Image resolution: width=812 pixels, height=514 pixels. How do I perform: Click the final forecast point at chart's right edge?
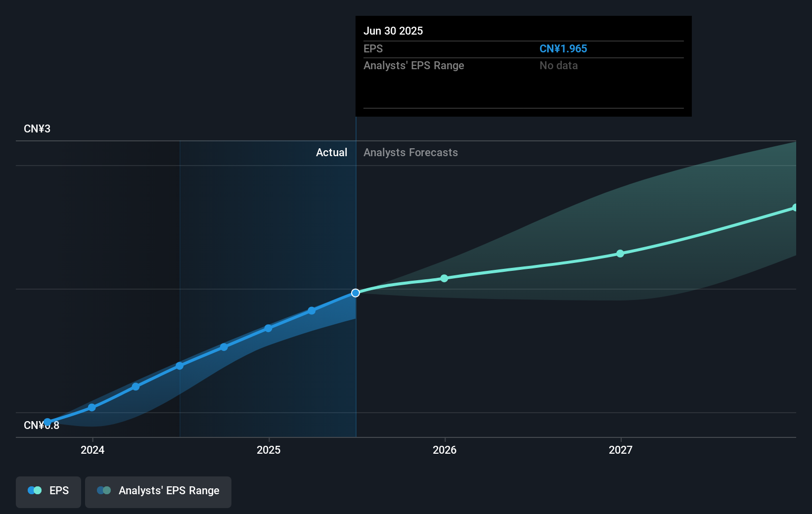coord(795,208)
